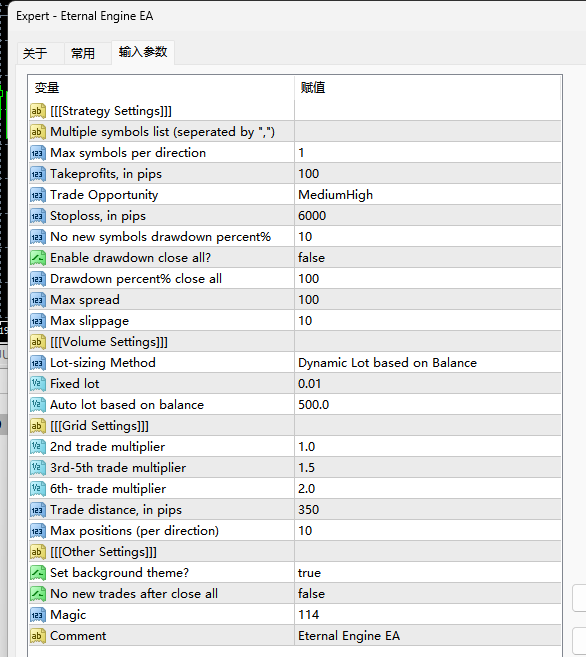Click the icon for Trade distance, in pips
This screenshot has height=657, width=586.
pos(38,510)
